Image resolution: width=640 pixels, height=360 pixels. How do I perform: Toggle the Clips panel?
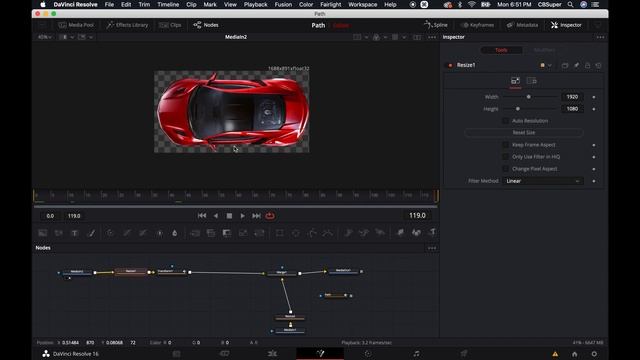pyautogui.click(x=170, y=25)
